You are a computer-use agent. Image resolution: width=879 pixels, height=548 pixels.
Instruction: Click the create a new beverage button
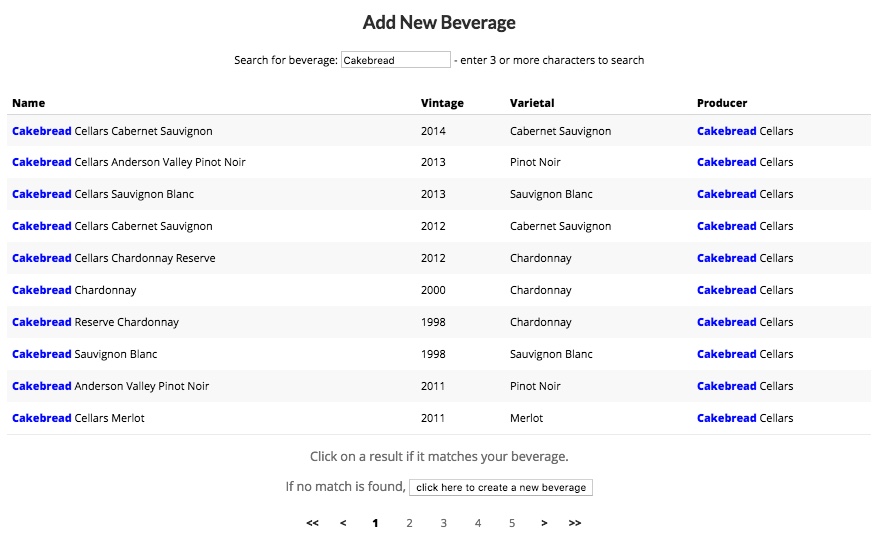point(501,487)
